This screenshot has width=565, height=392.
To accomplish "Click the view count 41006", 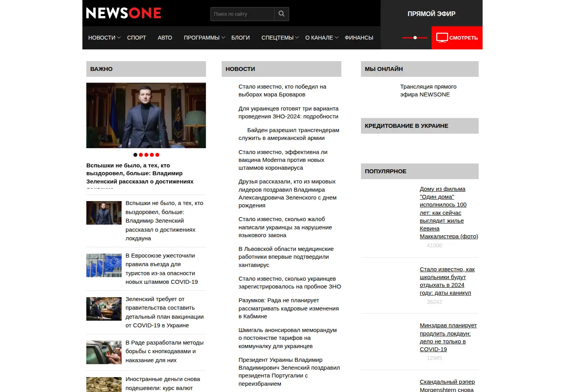I will 434,245.
